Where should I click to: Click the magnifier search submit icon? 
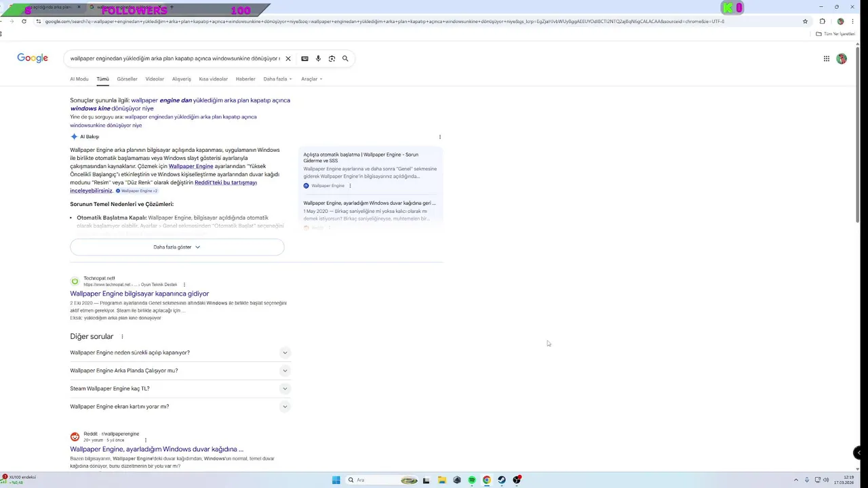345,58
